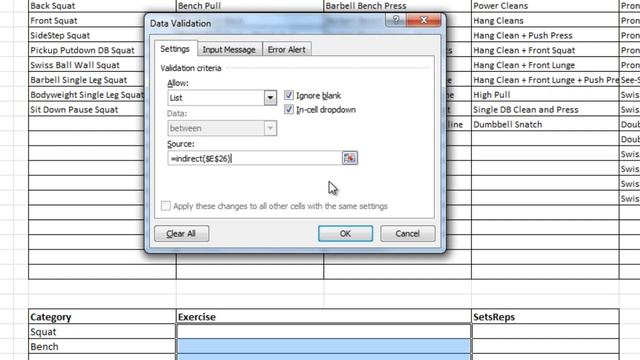640x360 pixels.
Task: Open the Allow dropdown showing List
Action: [x=270, y=98]
